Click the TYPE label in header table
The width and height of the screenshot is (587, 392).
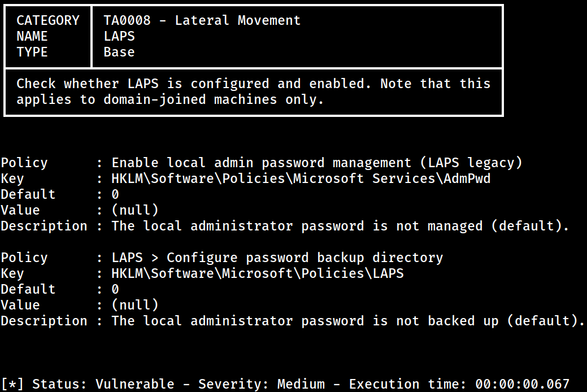tap(32, 52)
